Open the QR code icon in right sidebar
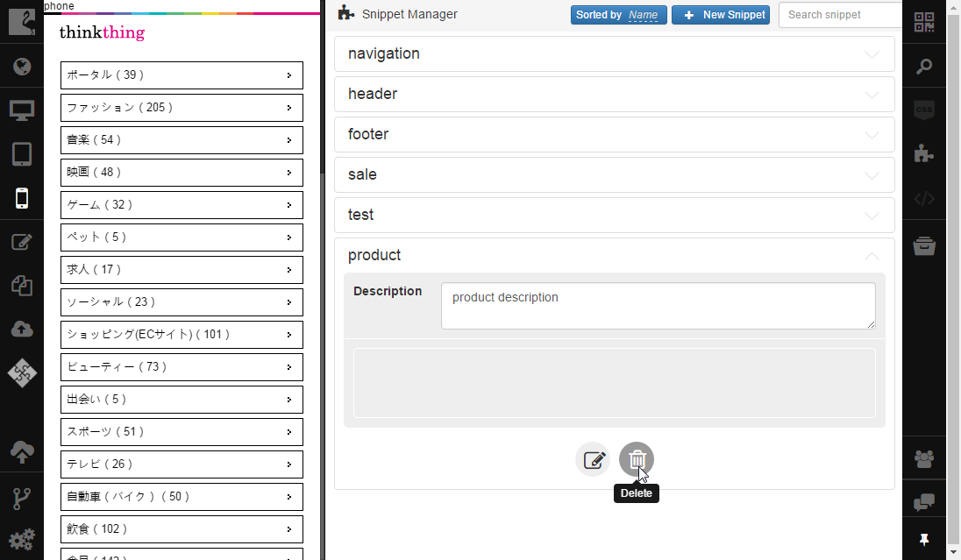 (923, 22)
